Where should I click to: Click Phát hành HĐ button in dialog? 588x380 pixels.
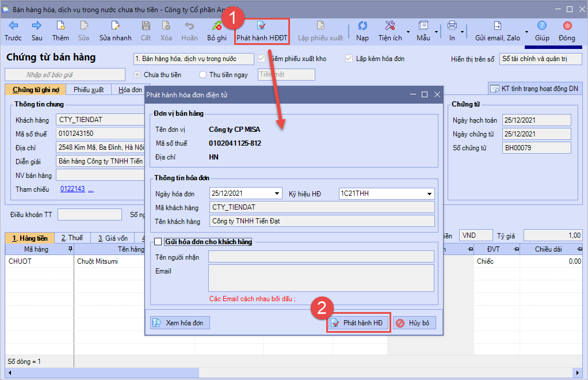pyautogui.click(x=358, y=323)
